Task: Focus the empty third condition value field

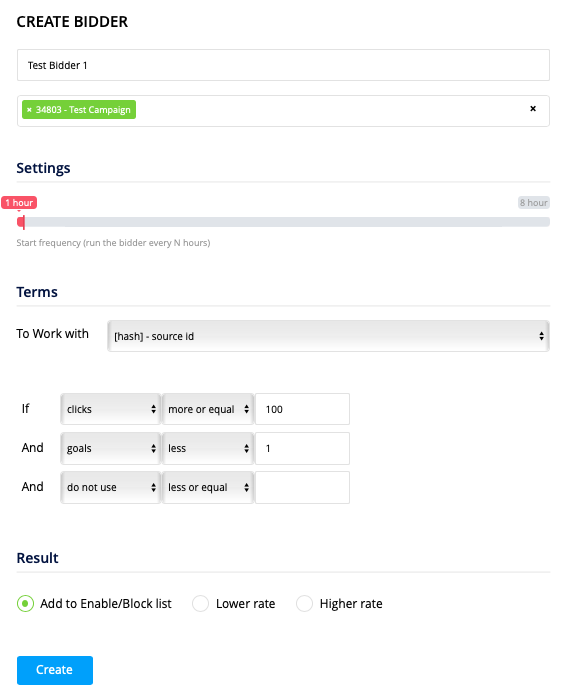Action: (x=302, y=487)
